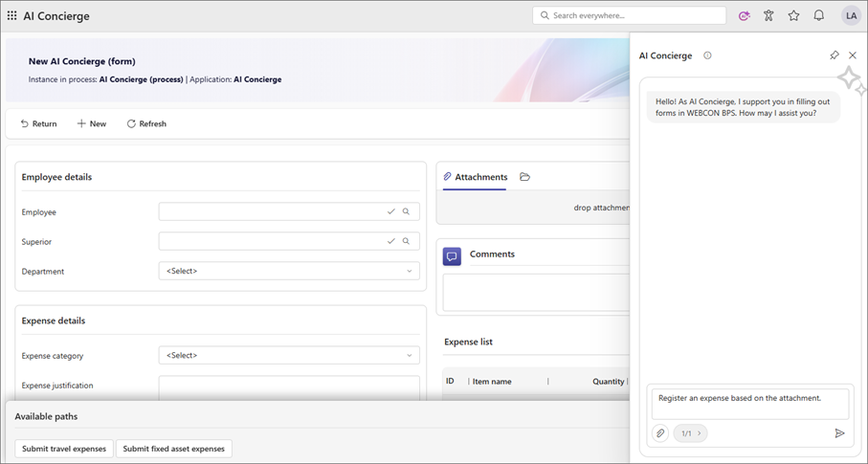Image resolution: width=868 pixels, height=464 pixels.
Task: Open the folder tab next to Attachments
Action: (524, 177)
